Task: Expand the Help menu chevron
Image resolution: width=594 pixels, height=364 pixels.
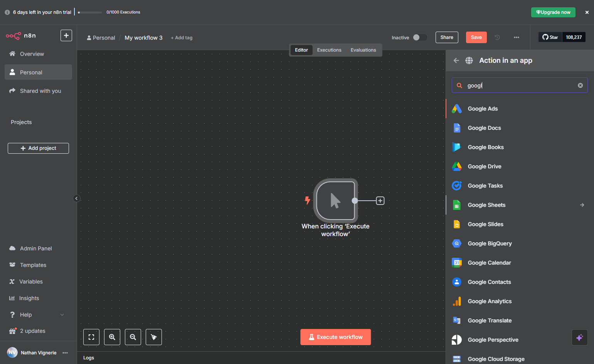Action: [62, 315]
